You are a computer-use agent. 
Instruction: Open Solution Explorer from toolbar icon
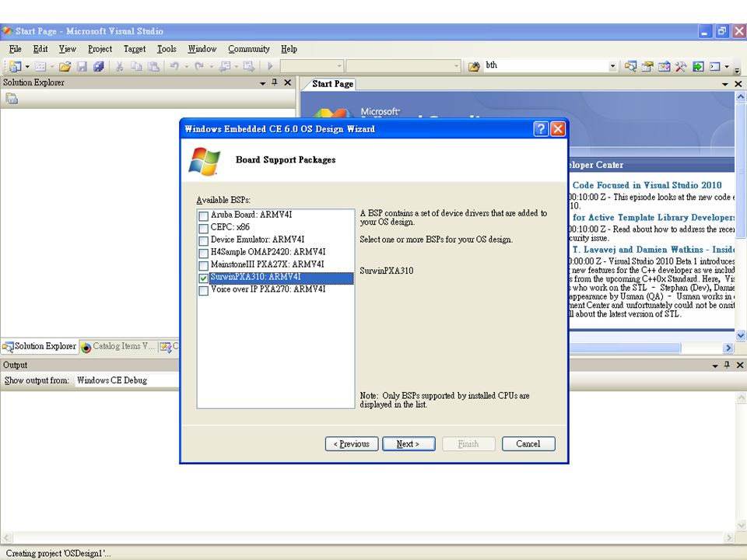pyautogui.click(x=630, y=66)
